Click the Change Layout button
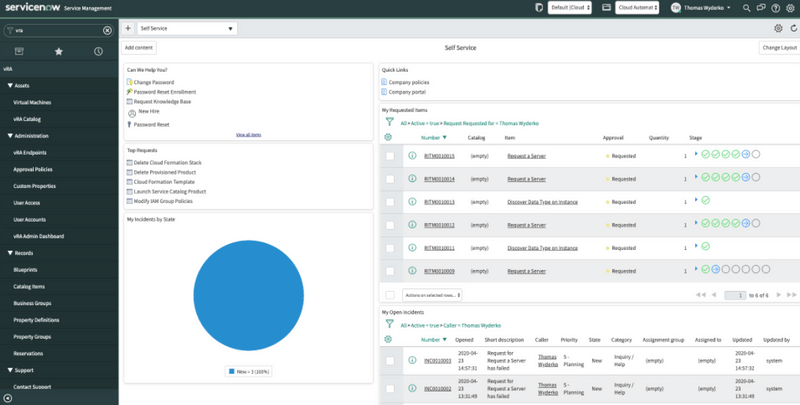The height and width of the screenshot is (405, 800). (779, 47)
